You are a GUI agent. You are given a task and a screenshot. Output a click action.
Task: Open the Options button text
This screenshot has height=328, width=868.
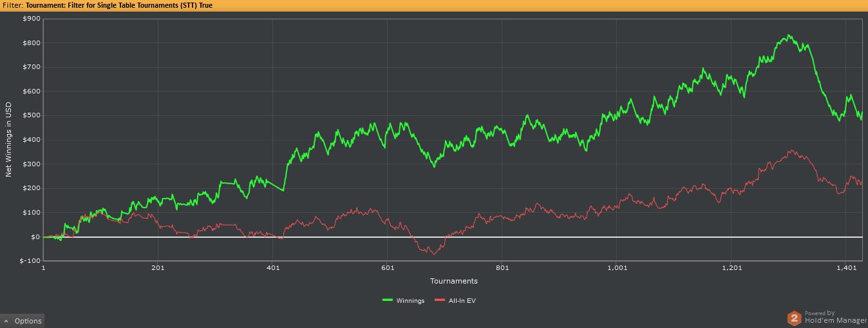(28, 321)
